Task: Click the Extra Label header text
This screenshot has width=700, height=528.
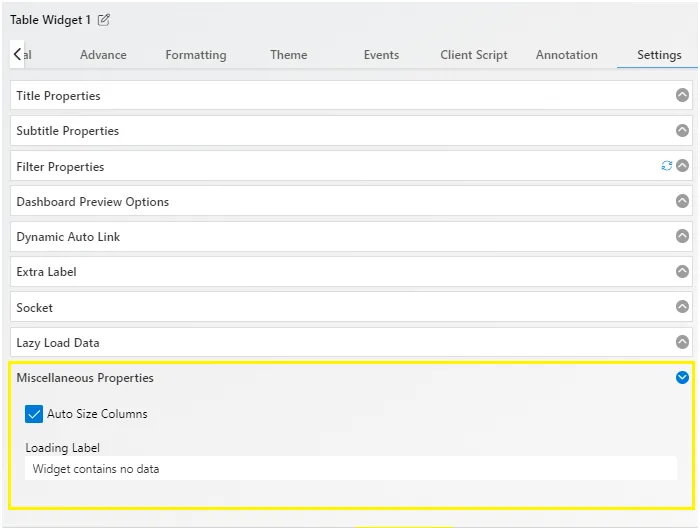Action: [46, 272]
